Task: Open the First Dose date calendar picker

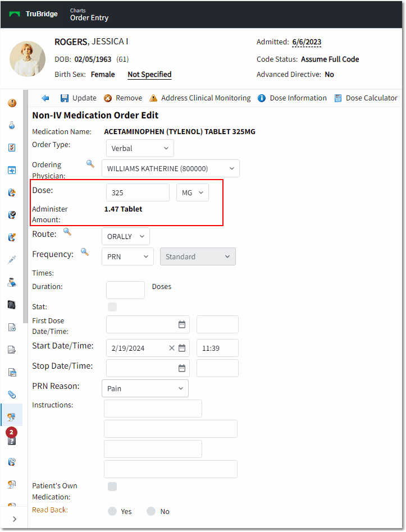Action: click(x=182, y=324)
